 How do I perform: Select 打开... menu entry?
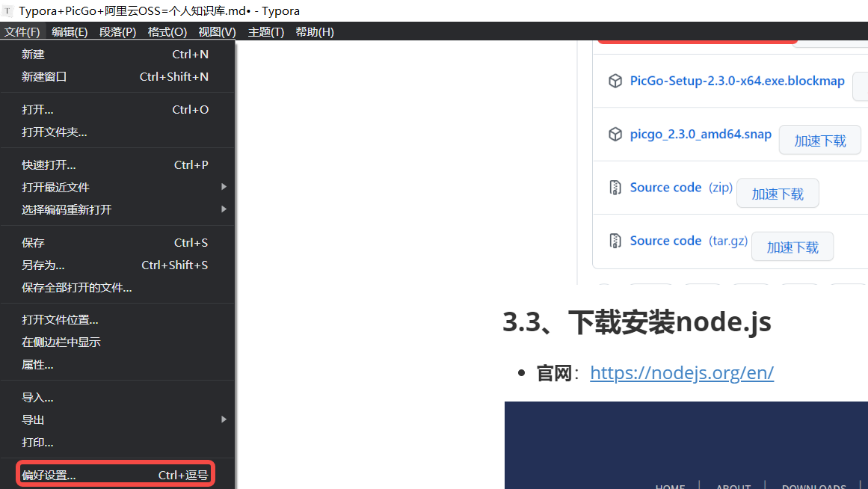(117, 110)
